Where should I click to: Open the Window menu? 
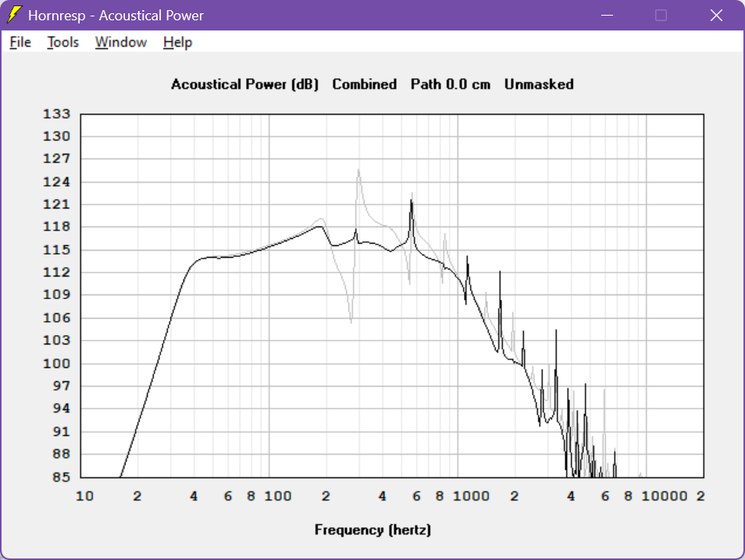(121, 42)
